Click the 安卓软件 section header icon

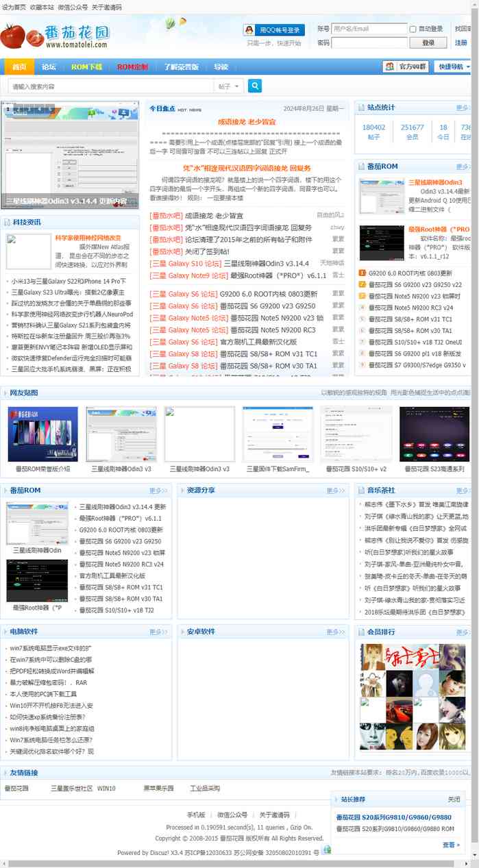pos(182,632)
